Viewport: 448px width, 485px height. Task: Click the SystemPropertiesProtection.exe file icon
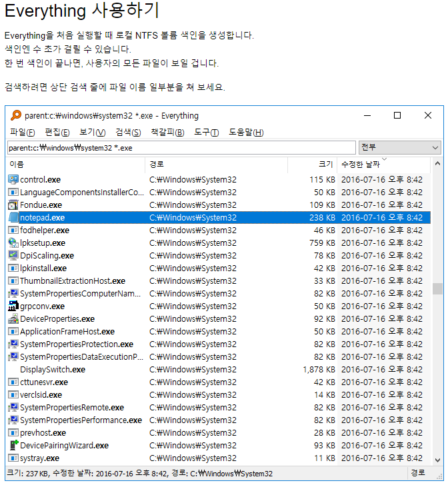point(13,344)
